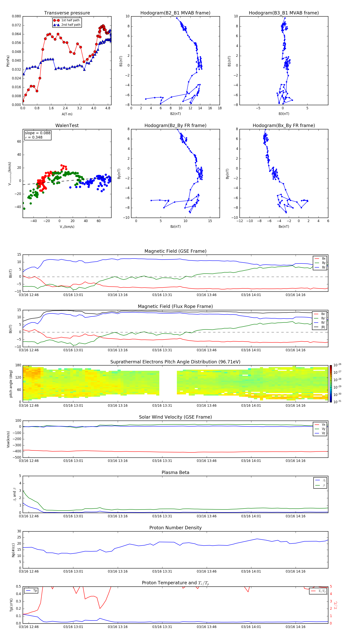Click the 'Hodogram(Bz_By FR frame)' title
This screenshot has width=351, height=644.
click(175, 125)
